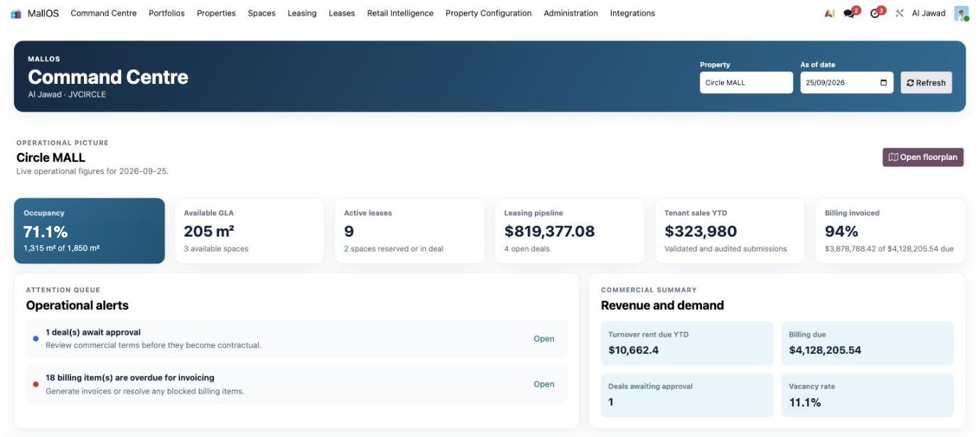Go to the Properties menu
Screen dimensions: 980x437
coord(216,14)
